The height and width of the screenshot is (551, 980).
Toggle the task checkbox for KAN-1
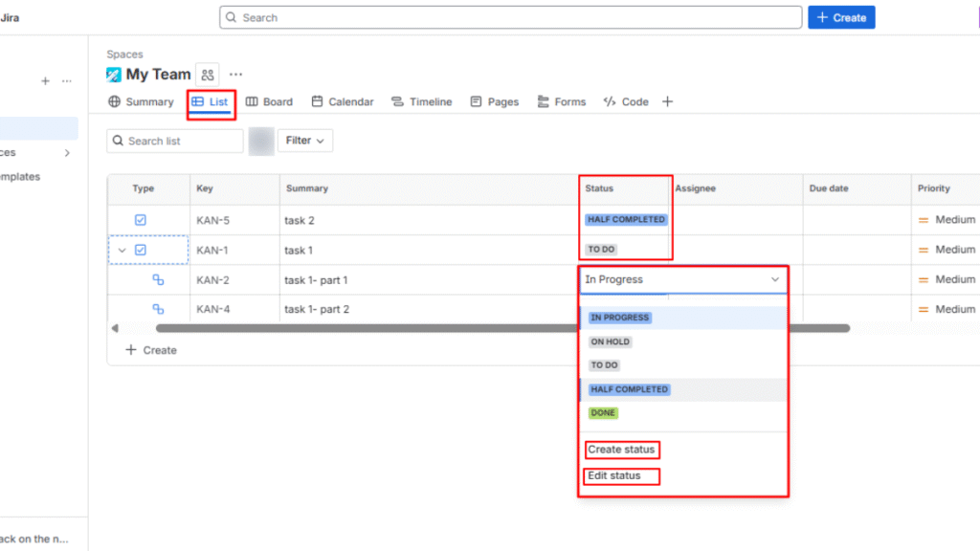point(141,249)
